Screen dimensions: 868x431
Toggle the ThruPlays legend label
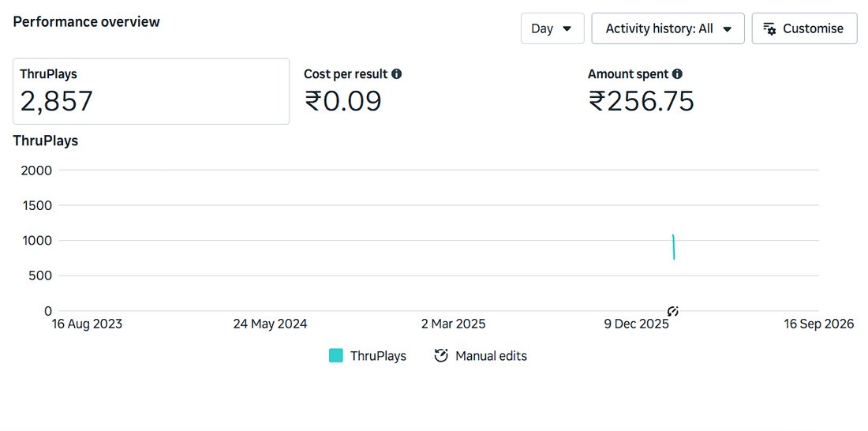tap(378, 356)
